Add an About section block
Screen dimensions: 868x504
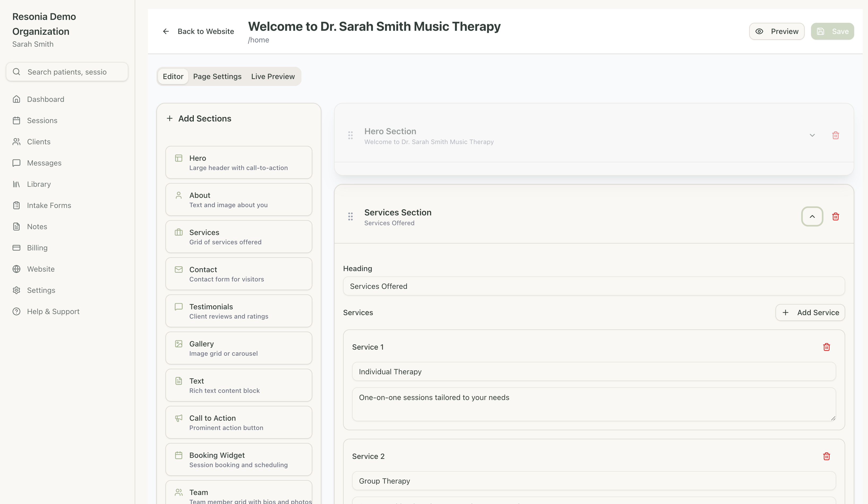click(x=239, y=199)
